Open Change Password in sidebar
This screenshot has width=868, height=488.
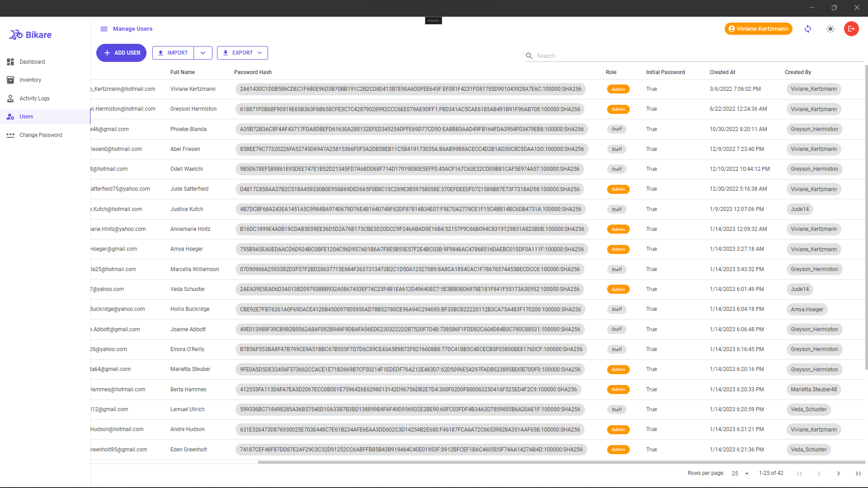[41, 135]
